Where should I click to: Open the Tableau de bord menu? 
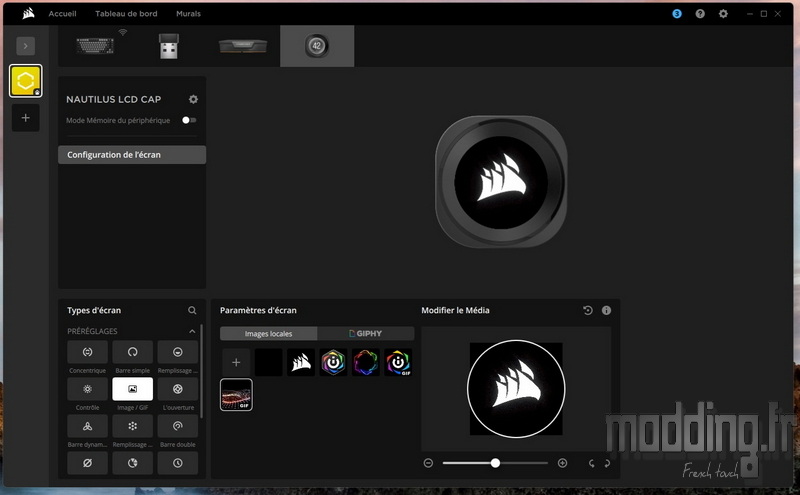[x=126, y=14]
